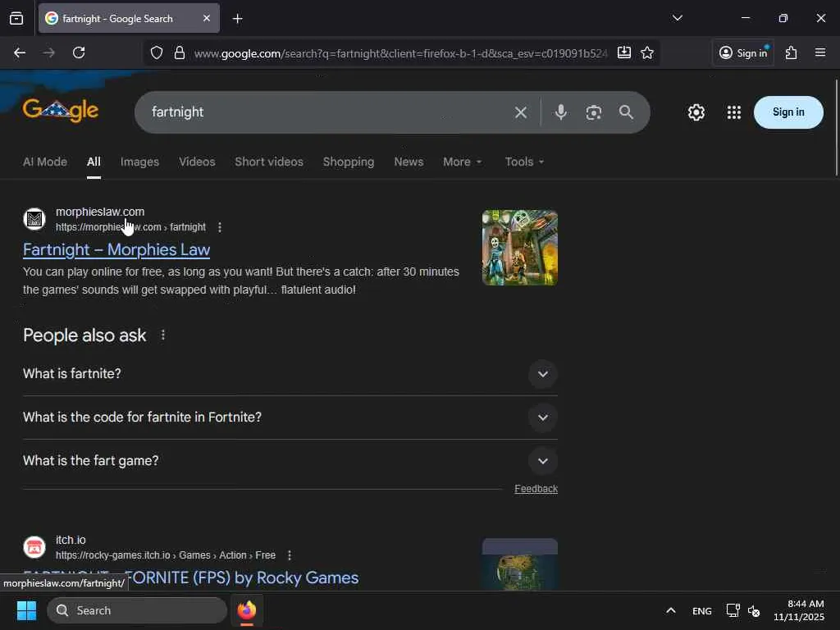Open more options for morphieslaw result
This screenshot has width=840, height=630.
pos(220,227)
